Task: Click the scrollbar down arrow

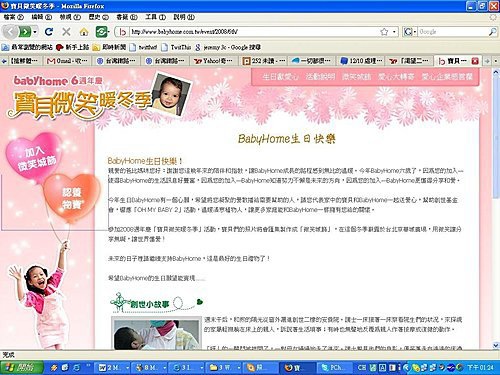Action: (496, 345)
